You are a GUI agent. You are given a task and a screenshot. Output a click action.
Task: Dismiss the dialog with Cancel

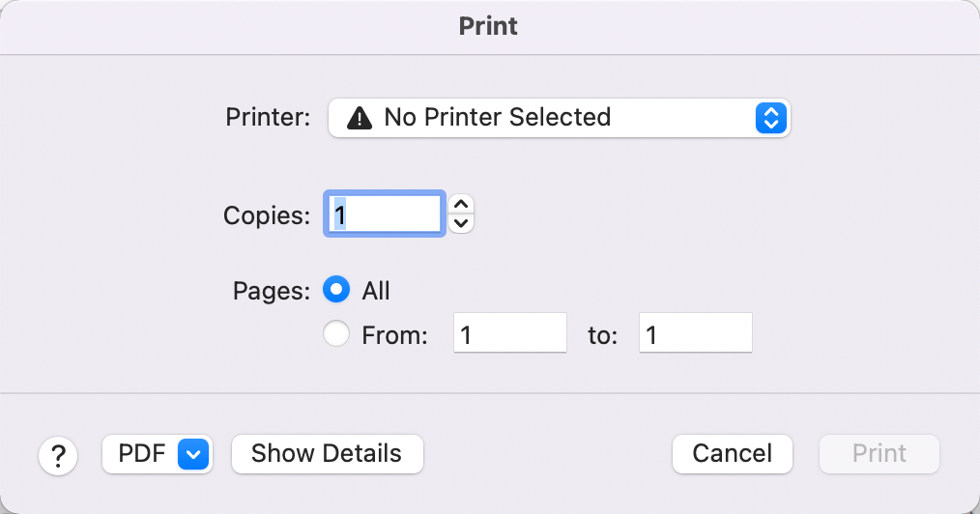coord(733,454)
